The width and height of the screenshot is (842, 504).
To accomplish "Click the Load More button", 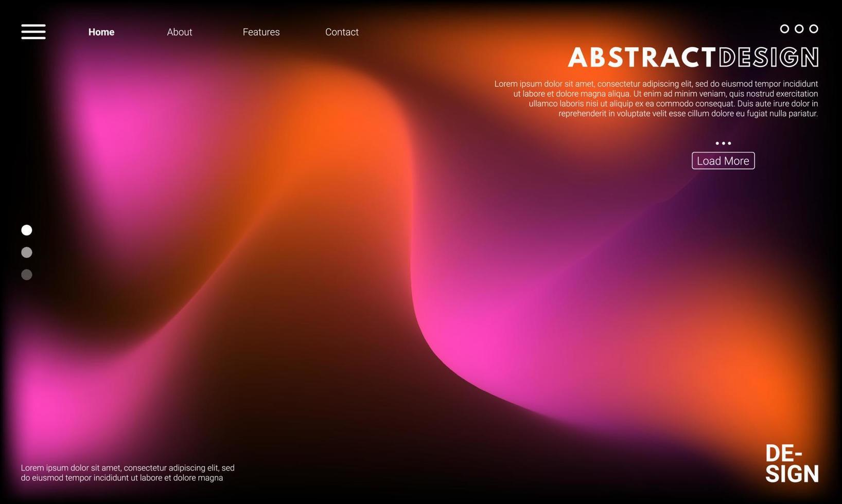I will (723, 160).
